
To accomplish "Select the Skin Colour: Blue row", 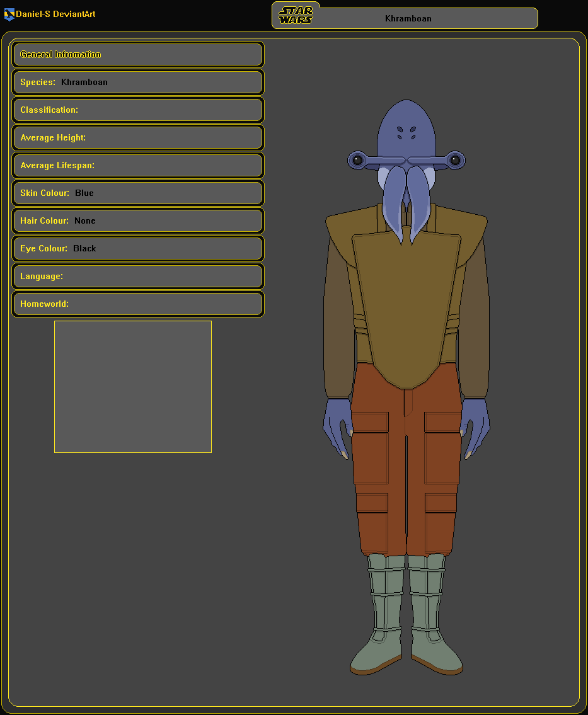I will pyautogui.click(x=138, y=193).
